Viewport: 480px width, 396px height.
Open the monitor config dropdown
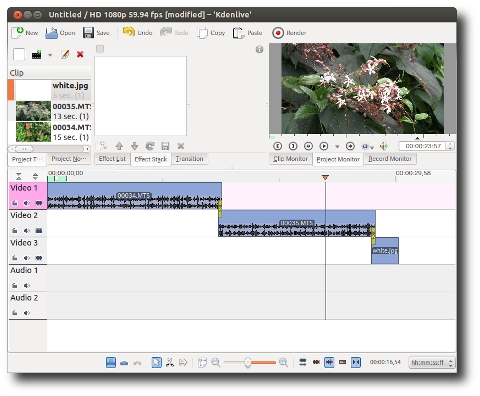(368, 146)
